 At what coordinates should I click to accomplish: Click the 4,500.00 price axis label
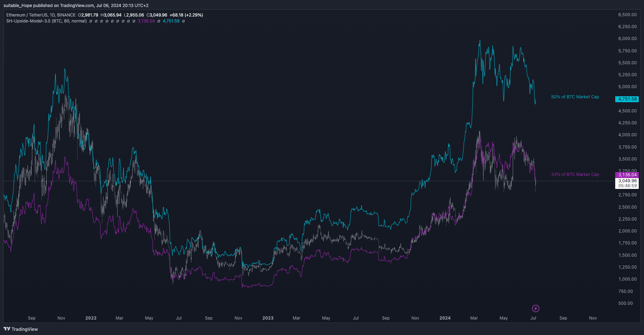click(628, 111)
